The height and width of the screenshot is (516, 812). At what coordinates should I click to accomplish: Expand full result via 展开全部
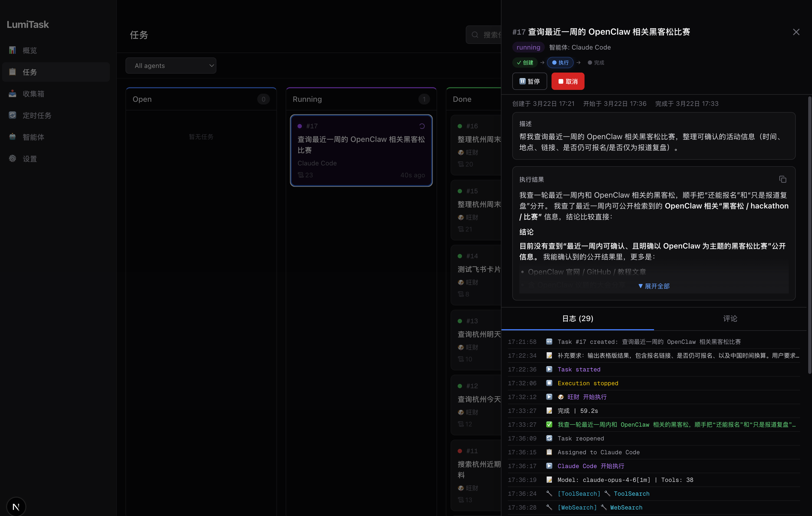tap(653, 286)
